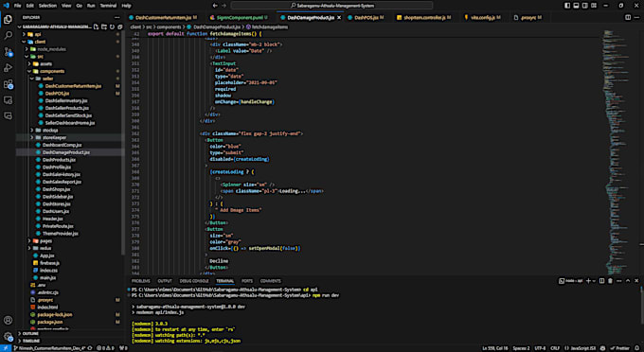Expand the node_modules folder
The image size is (644, 352).
(70, 49)
